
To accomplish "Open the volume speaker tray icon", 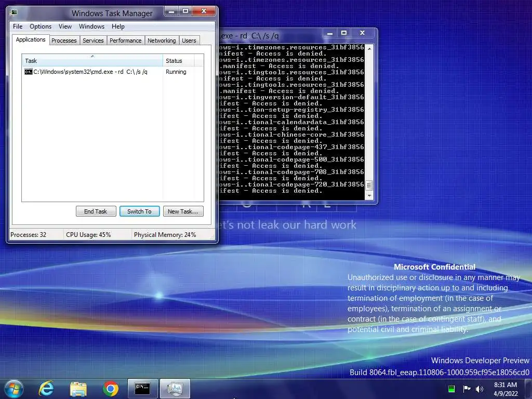I will click(480, 389).
